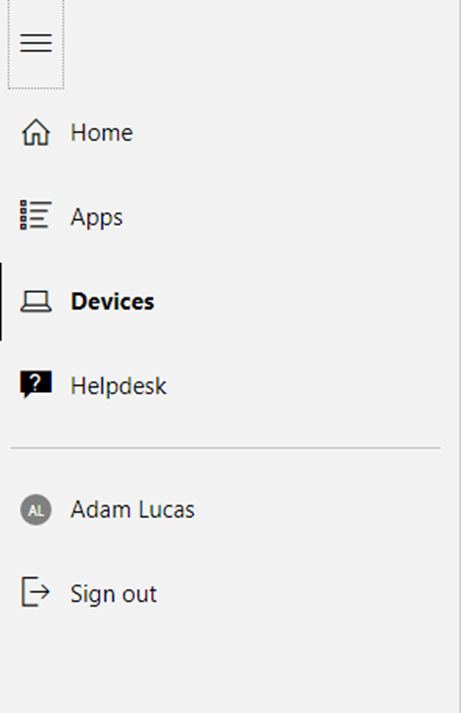
Task: Click the word Lucas in the user name
Action: (166, 510)
